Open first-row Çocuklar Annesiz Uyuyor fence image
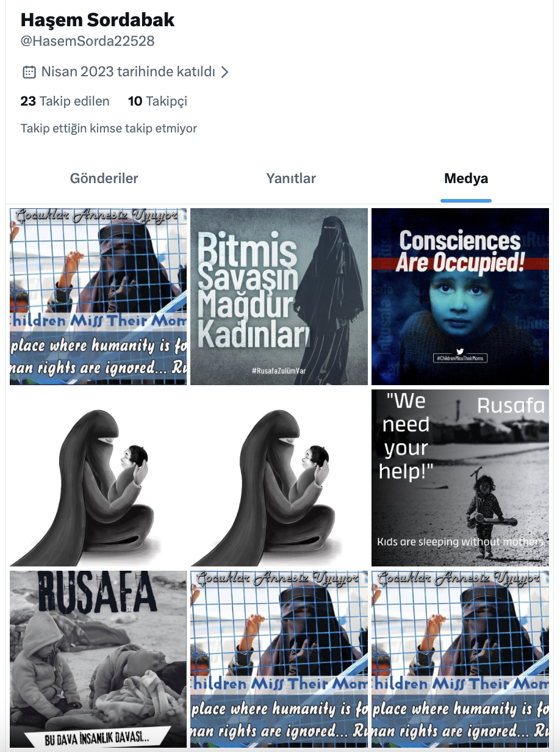560x752 pixels. (x=98, y=297)
